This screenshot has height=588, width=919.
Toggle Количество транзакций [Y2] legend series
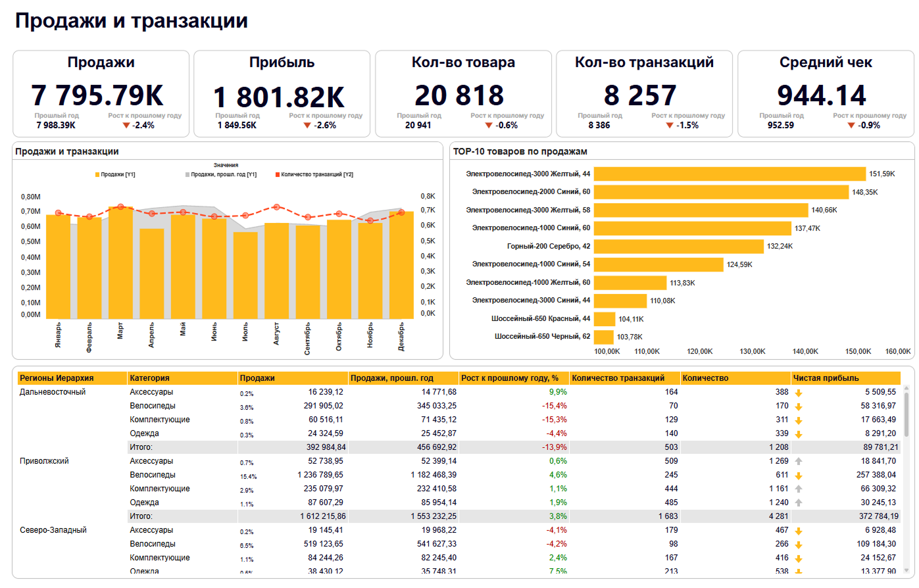coord(314,175)
